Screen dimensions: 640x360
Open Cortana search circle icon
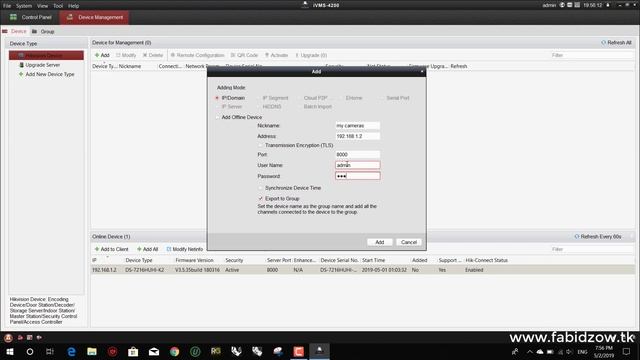(30, 351)
